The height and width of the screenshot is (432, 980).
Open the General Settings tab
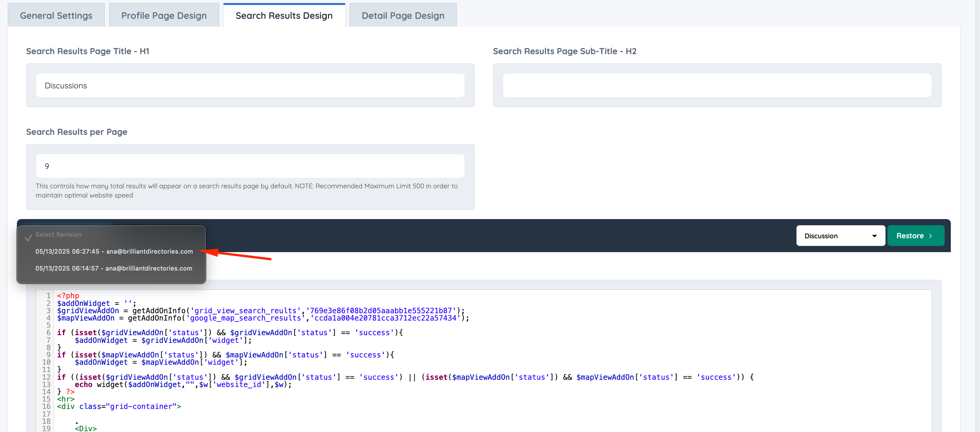point(56,16)
